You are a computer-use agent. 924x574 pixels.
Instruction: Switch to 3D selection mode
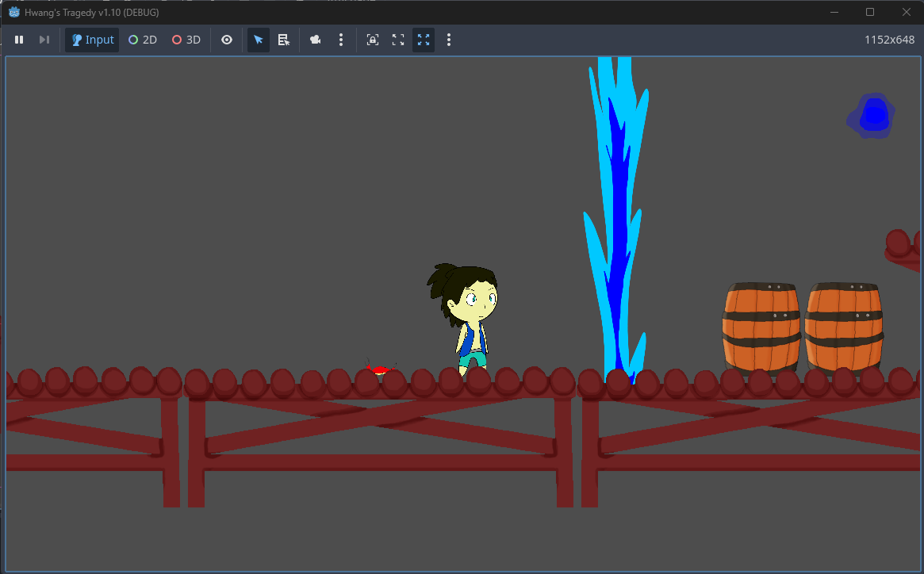coord(186,40)
